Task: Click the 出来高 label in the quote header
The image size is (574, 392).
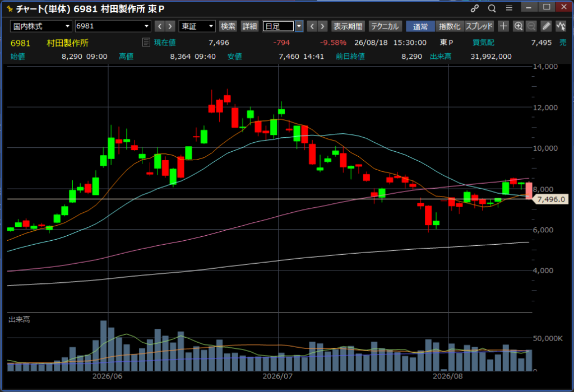Action: (441, 57)
